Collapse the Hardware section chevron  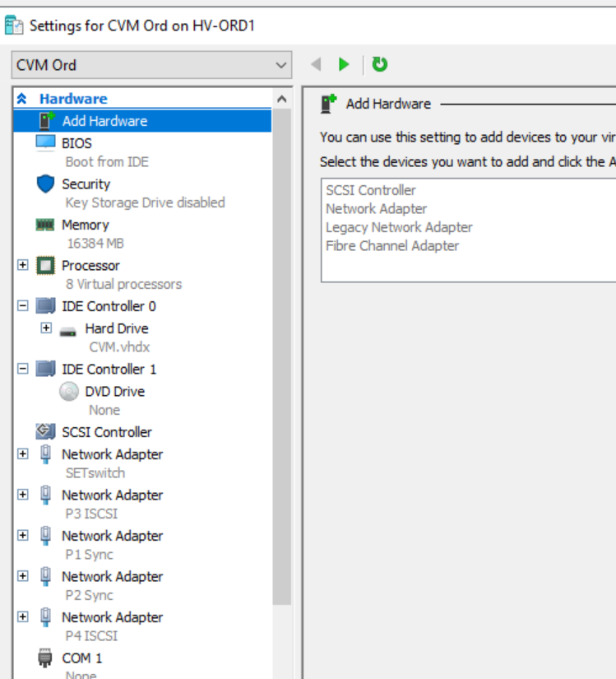[x=22, y=99]
